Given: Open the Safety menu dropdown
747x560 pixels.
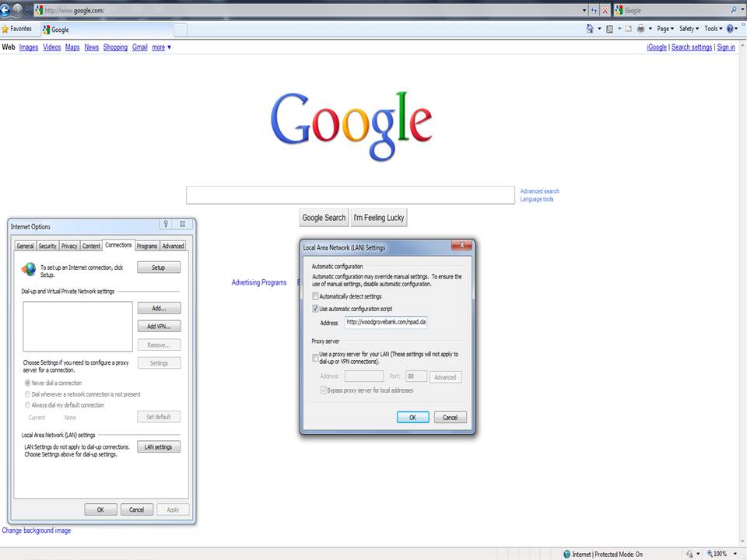Looking at the screenshot, I should 689,29.
